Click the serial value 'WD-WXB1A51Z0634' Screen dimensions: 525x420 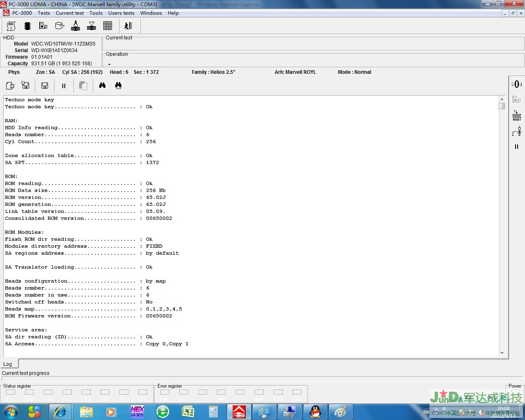[x=54, y=50]
